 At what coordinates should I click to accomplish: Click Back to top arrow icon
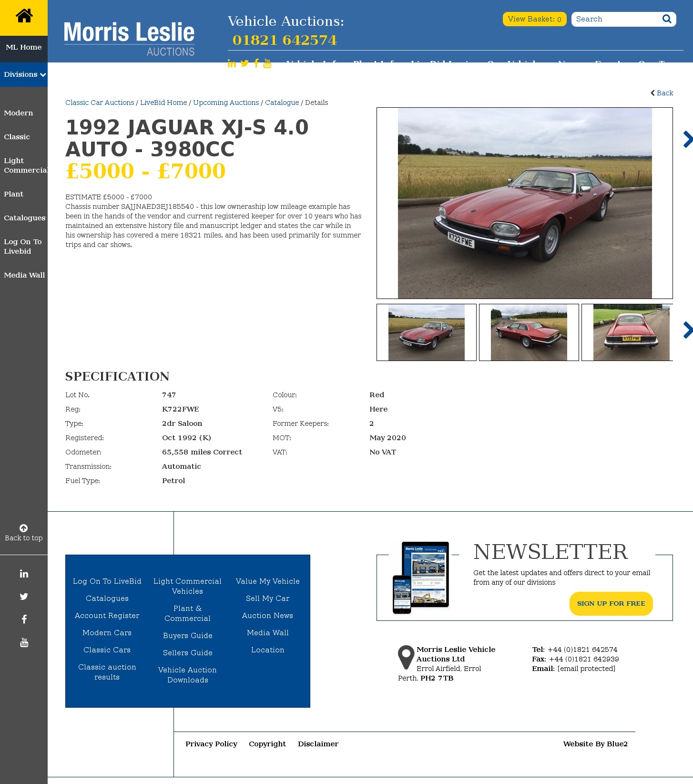(x=23, y=528)
